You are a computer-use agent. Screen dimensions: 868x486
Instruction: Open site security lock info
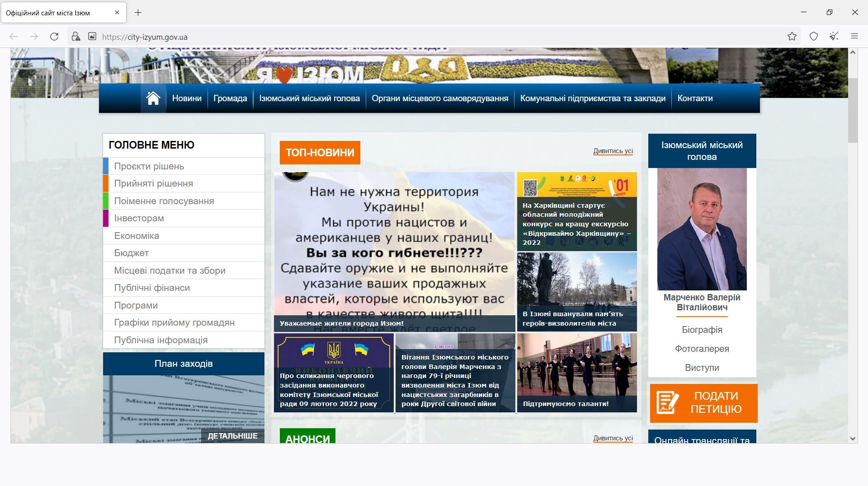click(76, 37)
